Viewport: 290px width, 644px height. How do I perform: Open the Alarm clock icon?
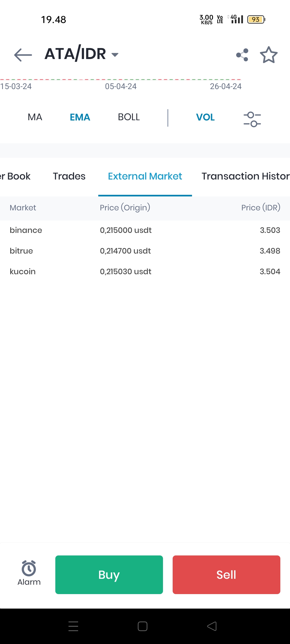[29, 568]
